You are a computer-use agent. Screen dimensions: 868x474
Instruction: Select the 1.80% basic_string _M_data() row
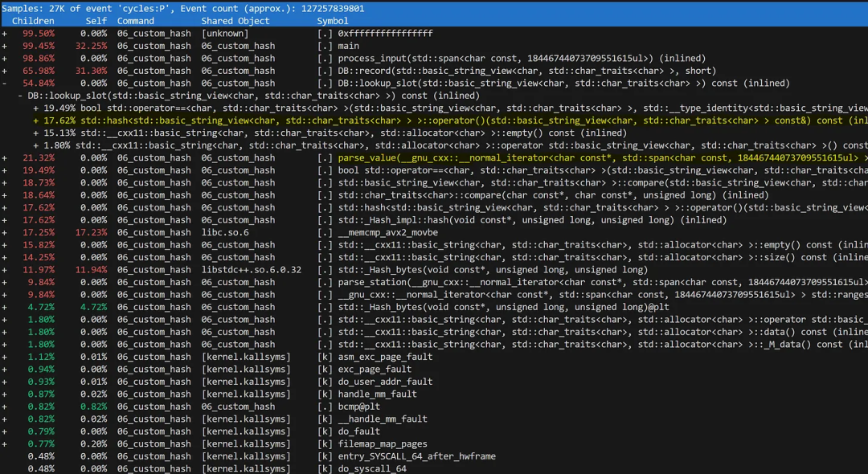coord(434,345)
